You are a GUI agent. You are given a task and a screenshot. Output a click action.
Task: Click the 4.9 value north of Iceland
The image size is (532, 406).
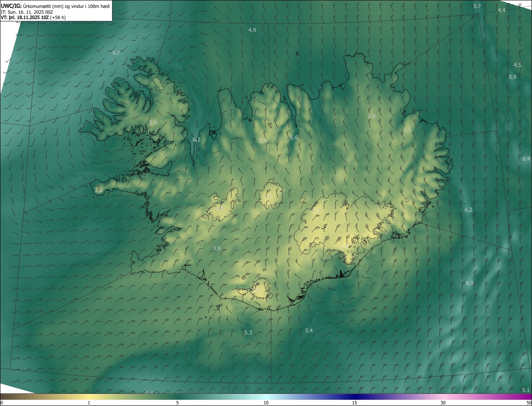pos(252,30)
